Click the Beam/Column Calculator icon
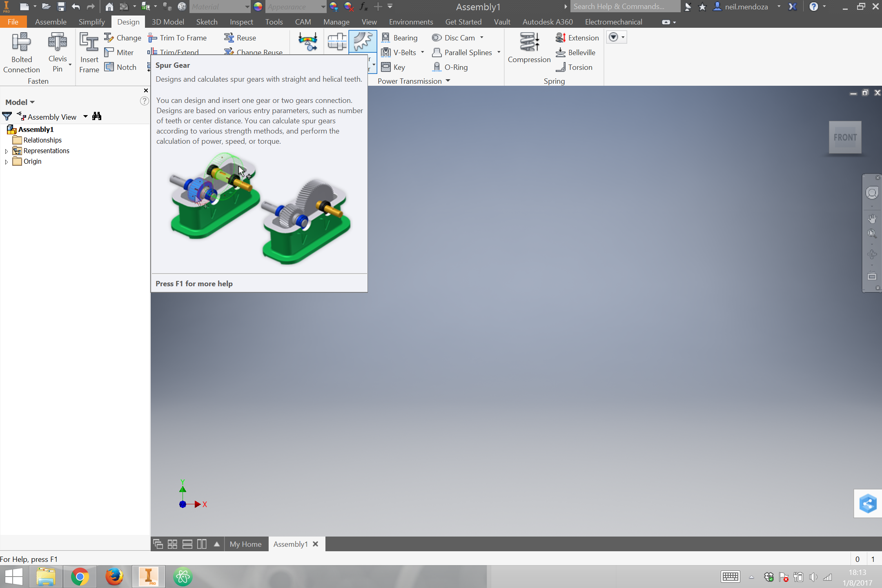This screenshot has width=882, height=588. coord(307,42)
